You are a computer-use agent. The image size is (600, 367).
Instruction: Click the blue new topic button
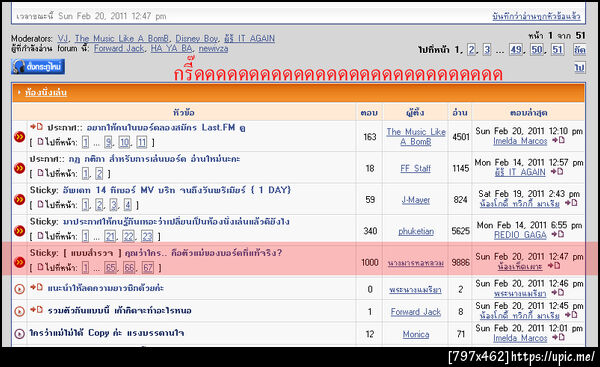(x=38, y=67)
